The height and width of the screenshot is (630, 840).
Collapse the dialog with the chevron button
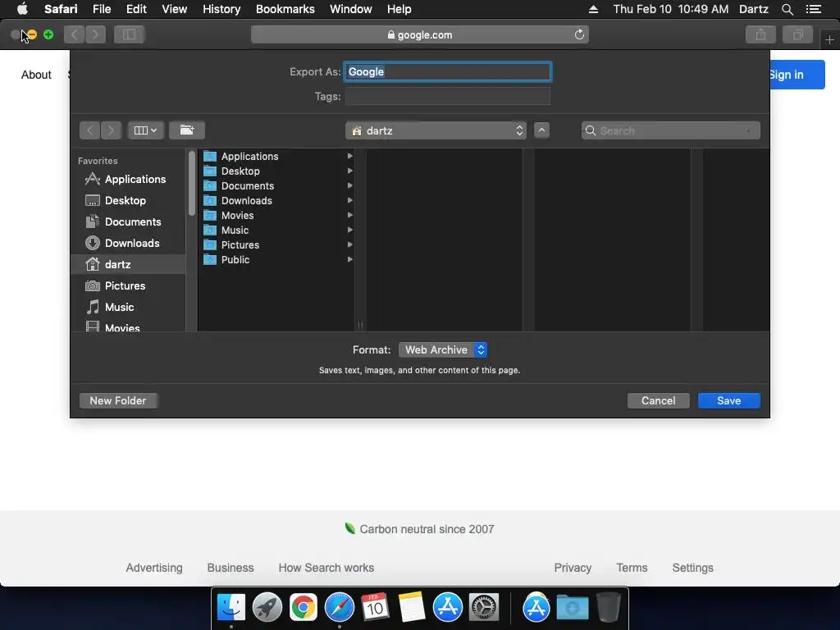[541, 130]
